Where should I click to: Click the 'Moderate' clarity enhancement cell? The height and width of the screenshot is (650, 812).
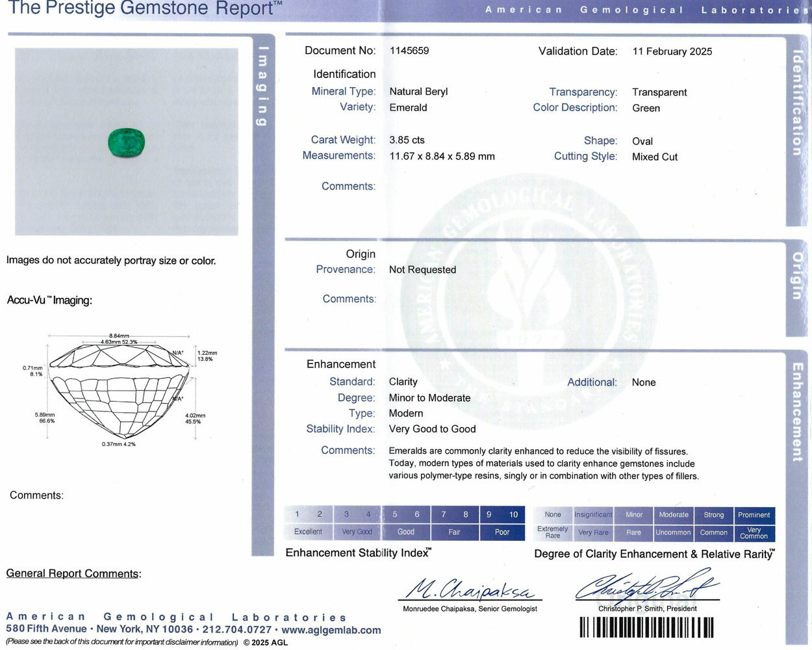click(x=674, y=515)
